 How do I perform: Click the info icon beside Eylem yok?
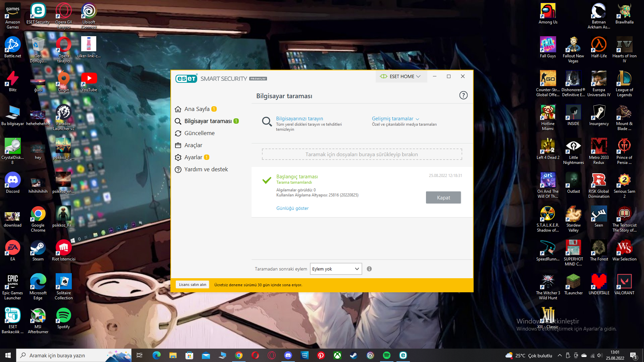pyautogui.click(x=369, y=269)
